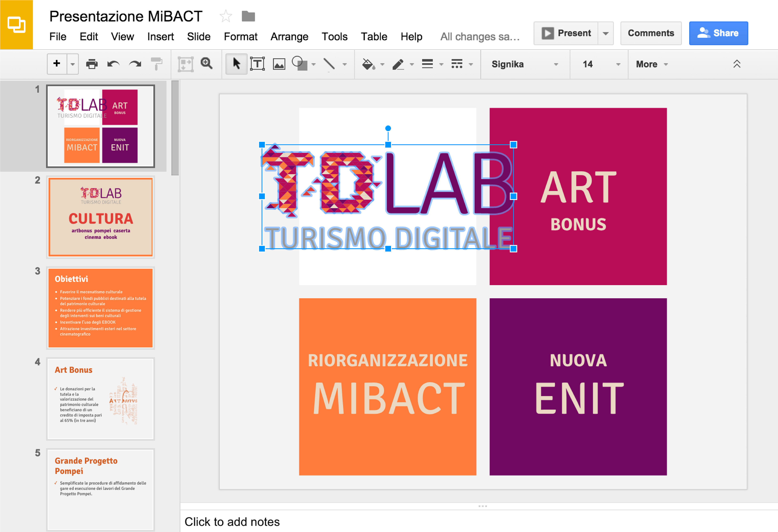The image size is (778, 532).
Task: Click the Google Slides home logo
Action: point(16,25)
